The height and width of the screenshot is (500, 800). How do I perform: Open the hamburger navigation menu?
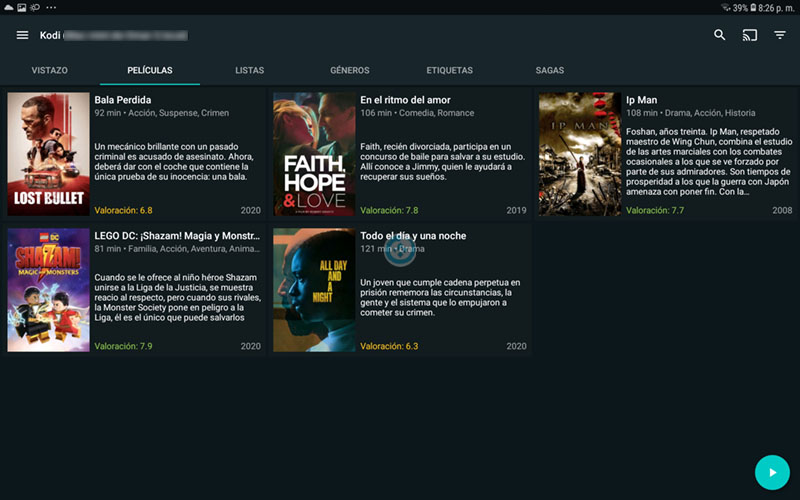tap(22, 35)
